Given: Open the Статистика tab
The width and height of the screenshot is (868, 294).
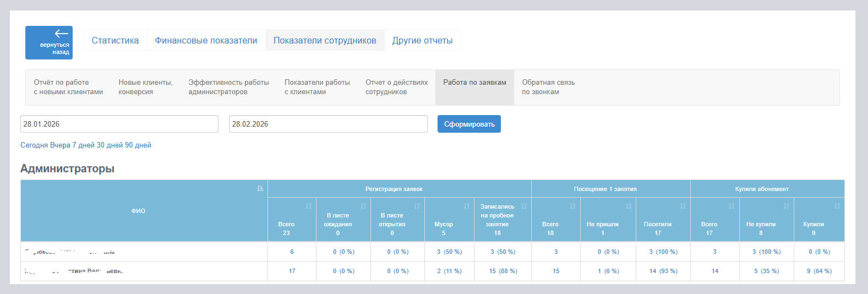Looking at the screenshot, I should point(115,40).
